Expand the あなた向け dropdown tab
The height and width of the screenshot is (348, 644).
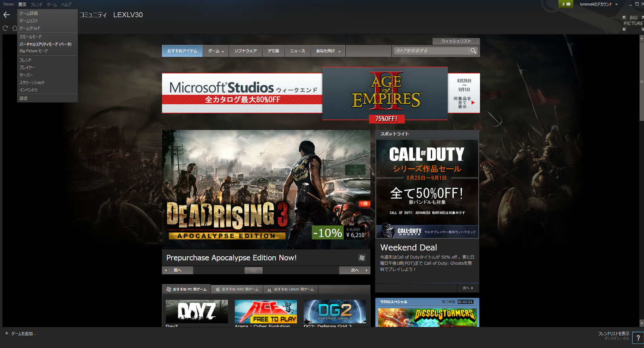(x=328, y=51)
